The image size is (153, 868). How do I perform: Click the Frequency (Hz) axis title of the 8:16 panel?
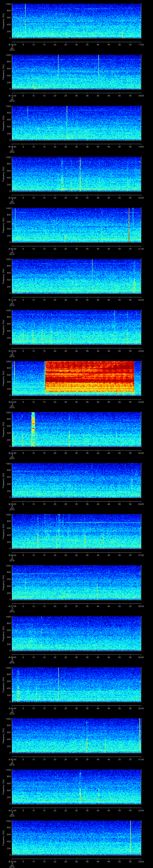pos(3,21)
